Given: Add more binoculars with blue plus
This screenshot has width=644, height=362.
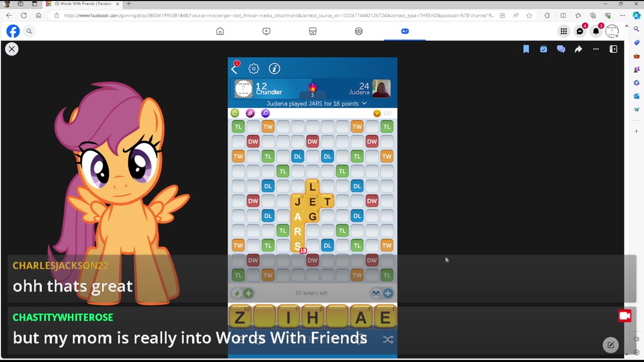Looking at the screenshot, I should point(388,293).
